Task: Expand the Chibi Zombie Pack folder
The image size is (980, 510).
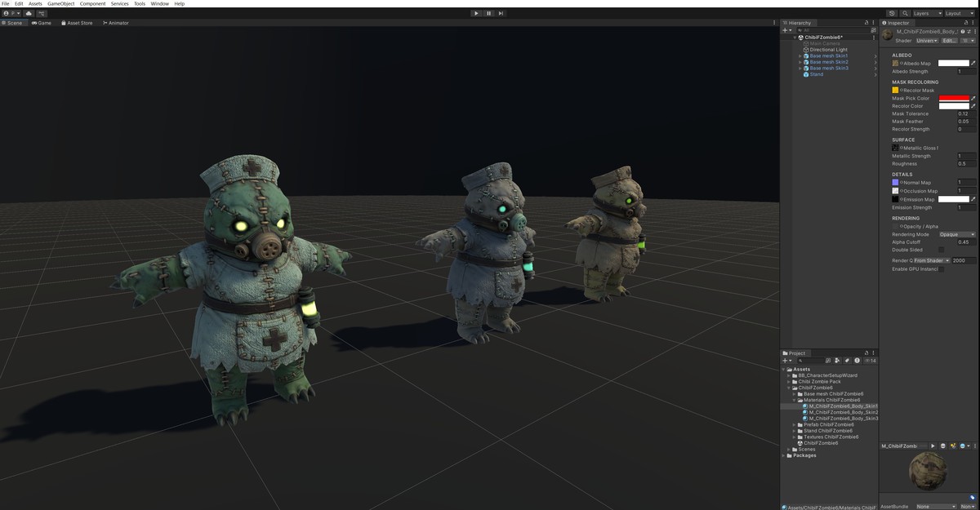Action: [789, 381]
